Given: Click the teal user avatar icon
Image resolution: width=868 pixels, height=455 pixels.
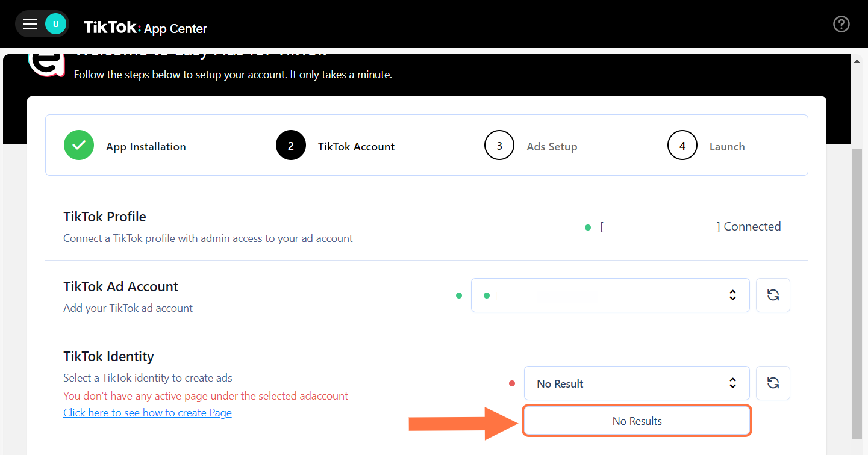Looking at the screenshot, I should tap(55, 24).
